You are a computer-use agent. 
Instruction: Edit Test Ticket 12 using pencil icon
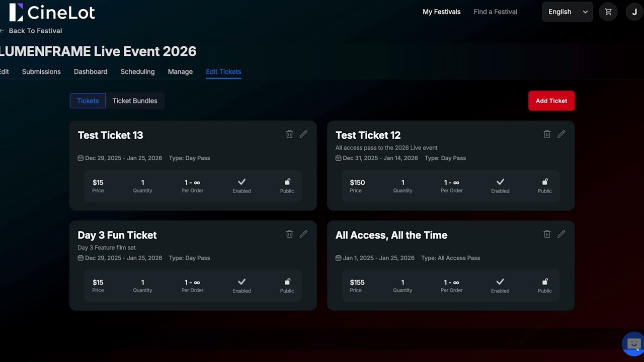tap(561, 134)
